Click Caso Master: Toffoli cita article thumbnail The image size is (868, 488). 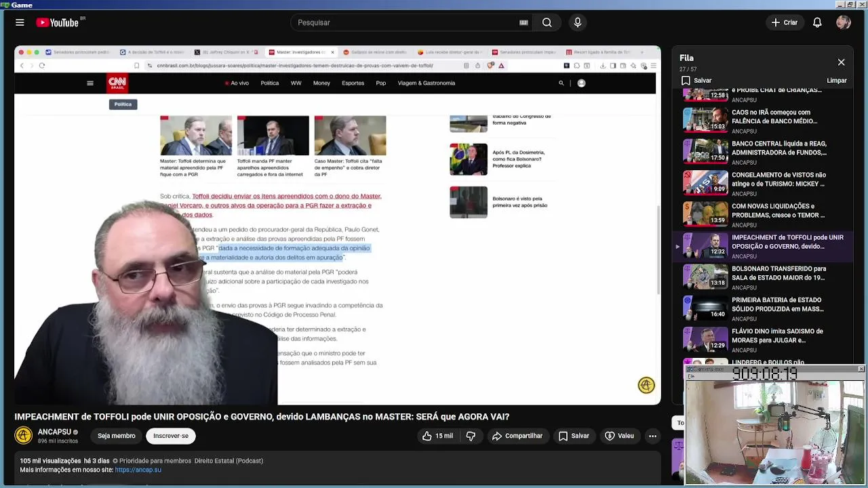point(350,136)
